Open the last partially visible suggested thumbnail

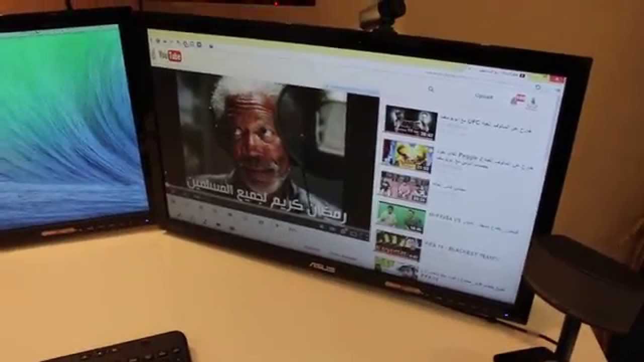[x=396, y=268]
